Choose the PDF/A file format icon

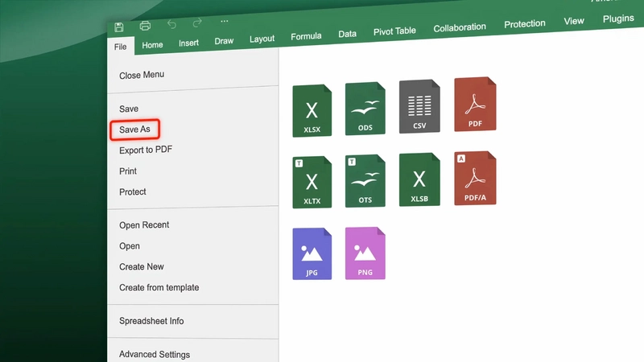(x=475, y=178)
